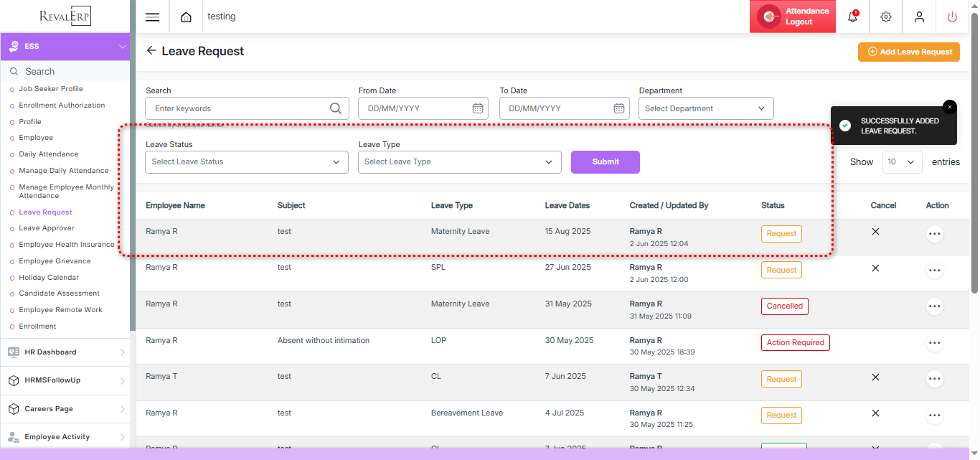Cancel the Maternity Leave 15 Aug request

[875, 232]
